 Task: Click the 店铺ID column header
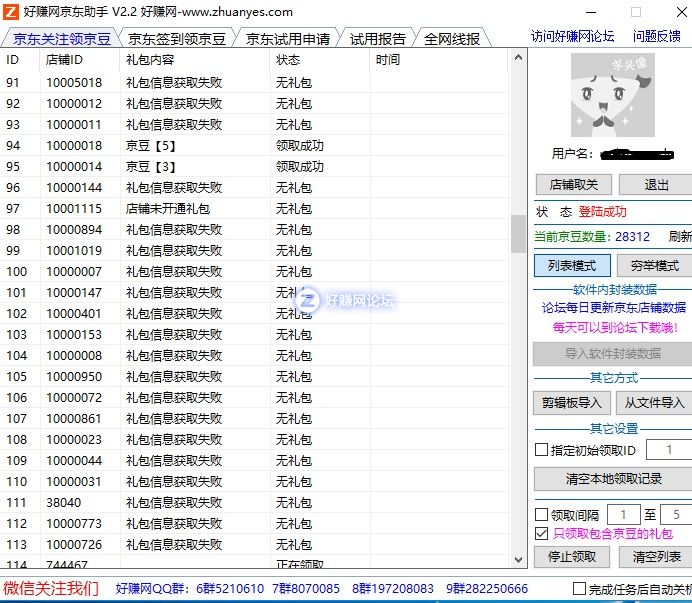pos(64,60)
